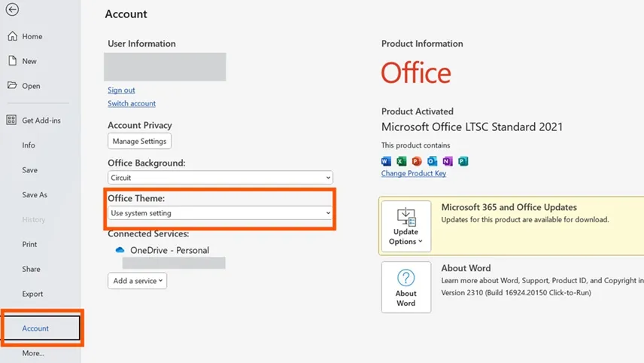This screenshot has height=363, width=644.
Task: Expand the Add a service dropdown
Action: click(137, 281)
